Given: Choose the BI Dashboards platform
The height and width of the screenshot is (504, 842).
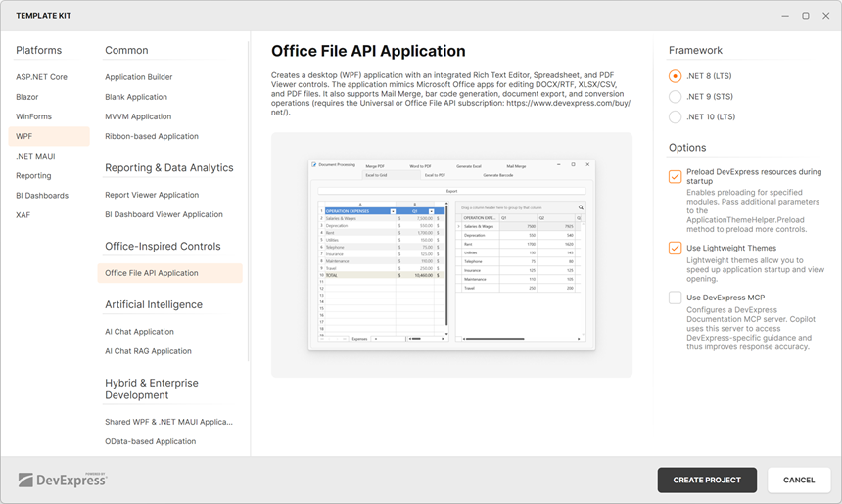Looking at the screenshot, I should pyautogui.click(x=49, y=196).
